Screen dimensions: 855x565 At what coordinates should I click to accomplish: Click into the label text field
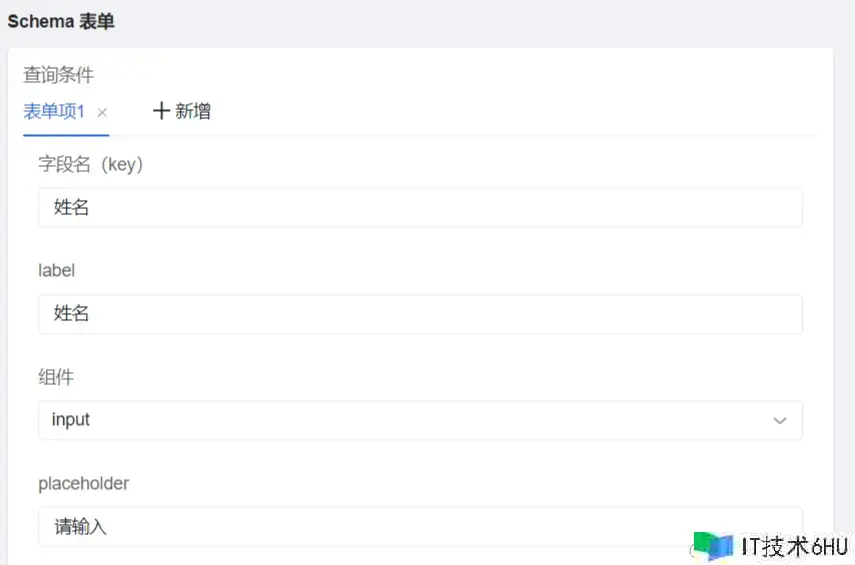420,314
